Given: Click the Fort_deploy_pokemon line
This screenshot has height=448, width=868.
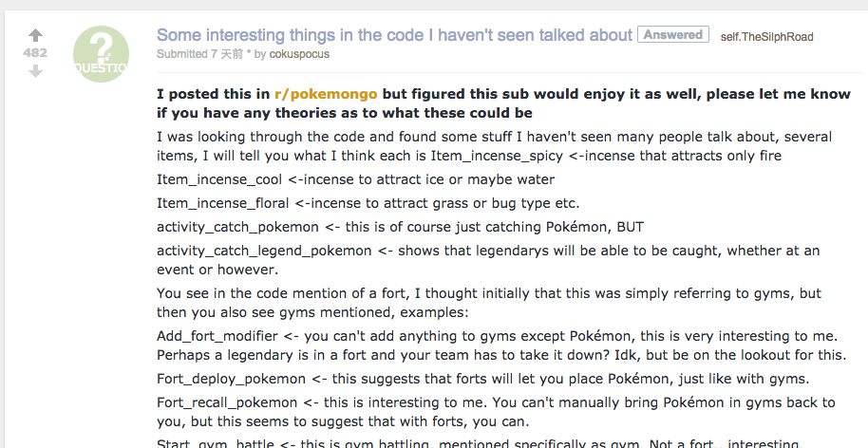Looking at the screenshot, I should (x=482, y=379).
